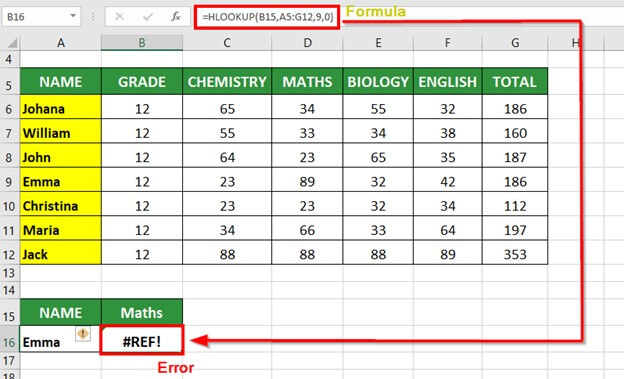Click the NAME header cell in row 5

(60, 82)
